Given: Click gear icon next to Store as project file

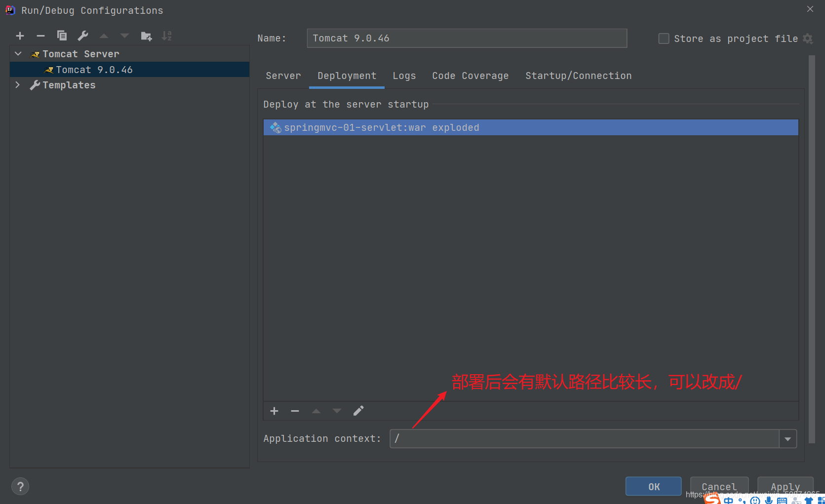Looking at the screenshot, I should pyautogui.click(x=808, y=39).
